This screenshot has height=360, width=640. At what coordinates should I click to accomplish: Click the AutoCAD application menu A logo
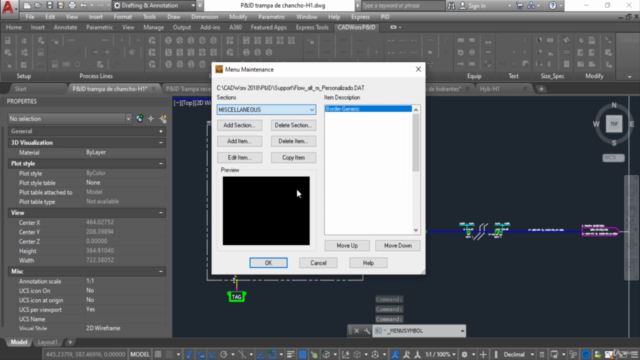[x=8, y=7]
